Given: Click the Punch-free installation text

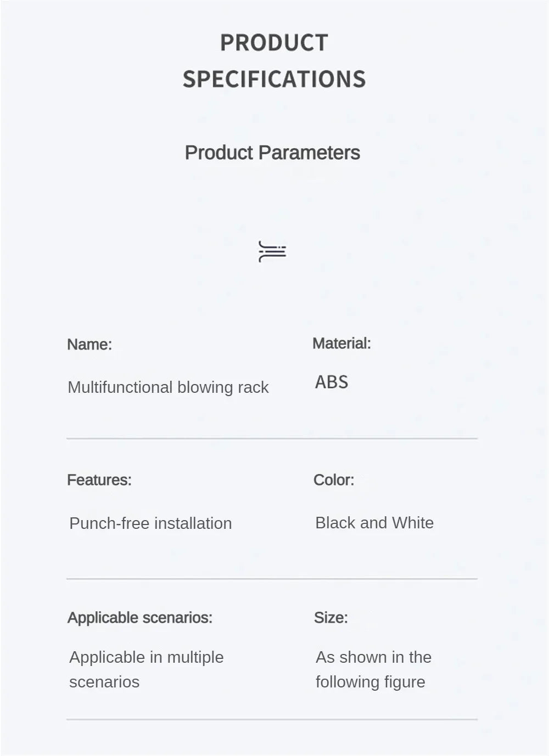Looking at the screenshot, I should point(150,523).
